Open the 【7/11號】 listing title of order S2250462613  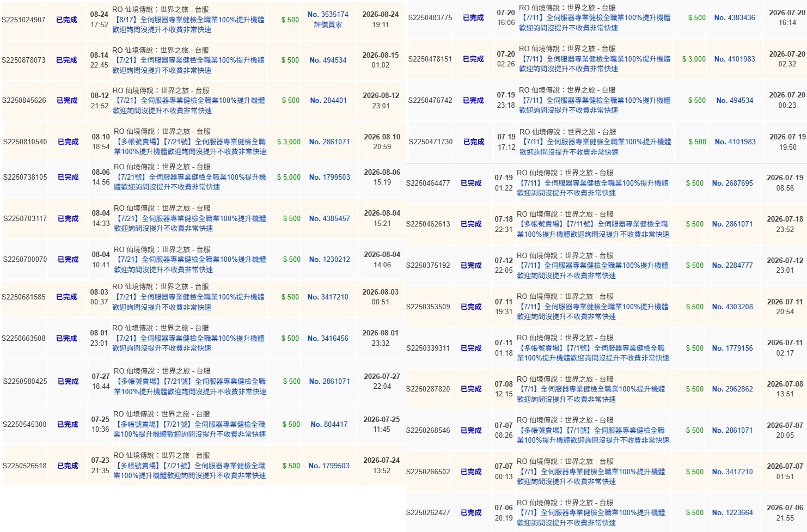pos(593,229)
